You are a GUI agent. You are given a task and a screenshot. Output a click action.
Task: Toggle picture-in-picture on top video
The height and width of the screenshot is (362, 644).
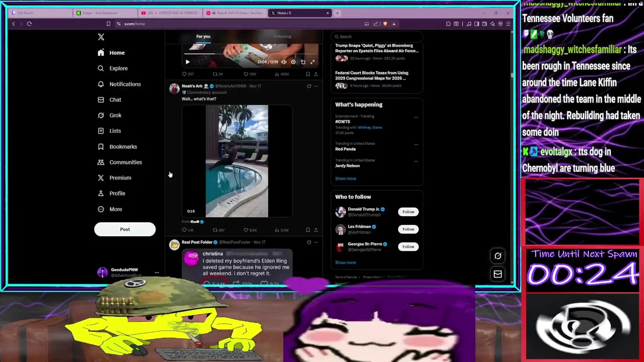[x=303, y=62]
